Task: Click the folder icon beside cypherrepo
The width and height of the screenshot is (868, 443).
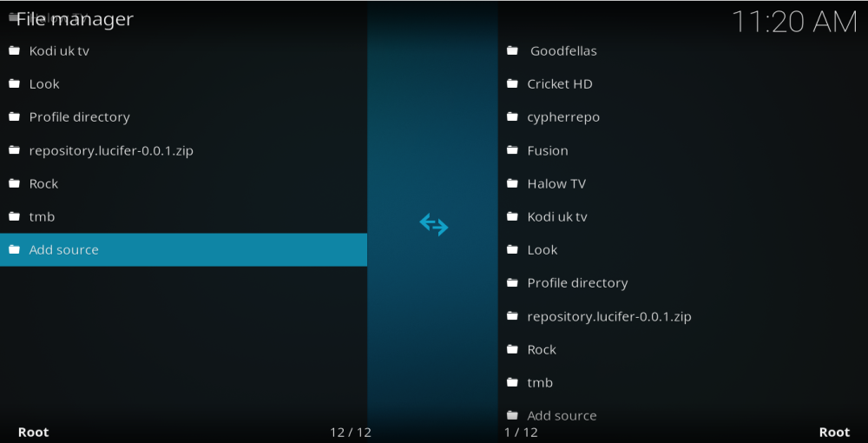Action: point(512,117)
